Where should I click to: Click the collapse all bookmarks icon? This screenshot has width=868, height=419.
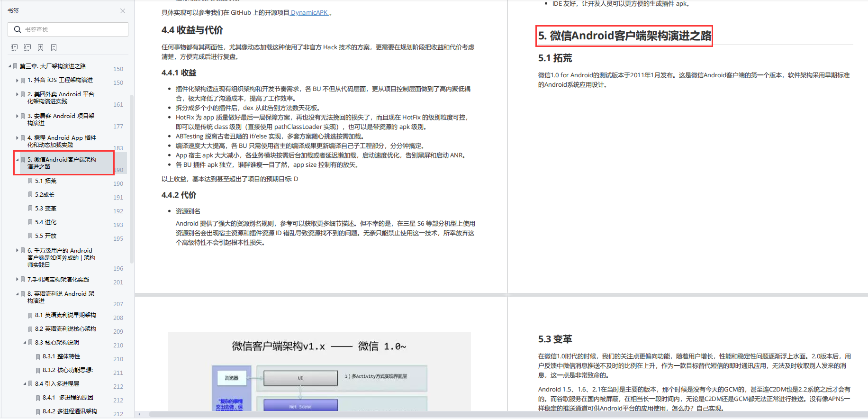click(27, 47)
